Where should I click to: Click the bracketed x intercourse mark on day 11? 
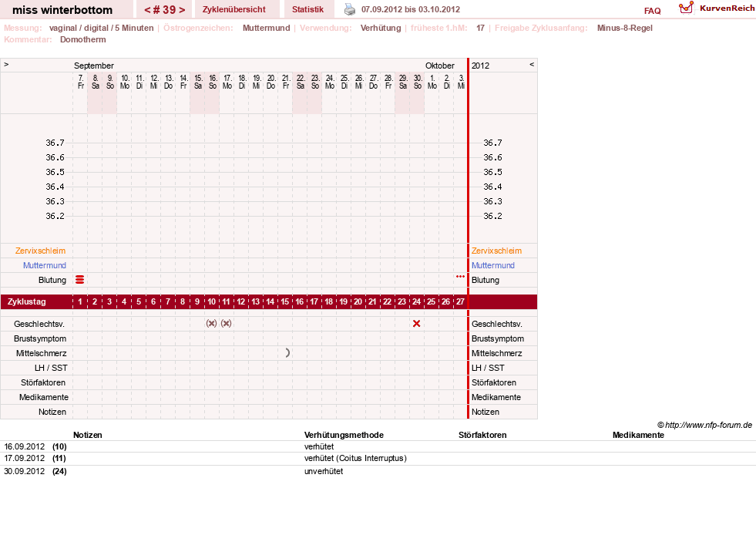[226, 324]
